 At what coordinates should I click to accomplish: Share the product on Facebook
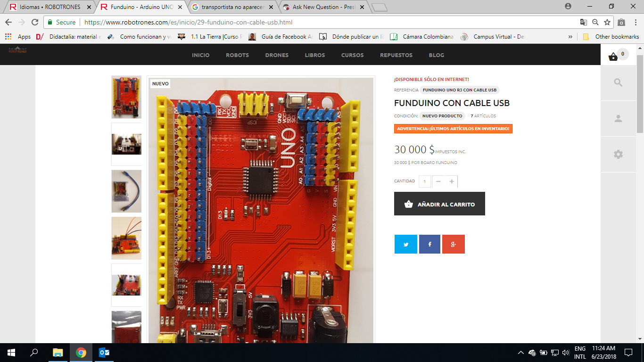click(x=429, y=244)
